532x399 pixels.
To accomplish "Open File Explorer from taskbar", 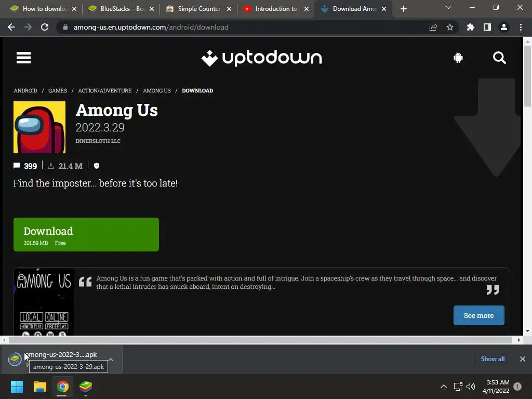I will (x=39, y=387).
